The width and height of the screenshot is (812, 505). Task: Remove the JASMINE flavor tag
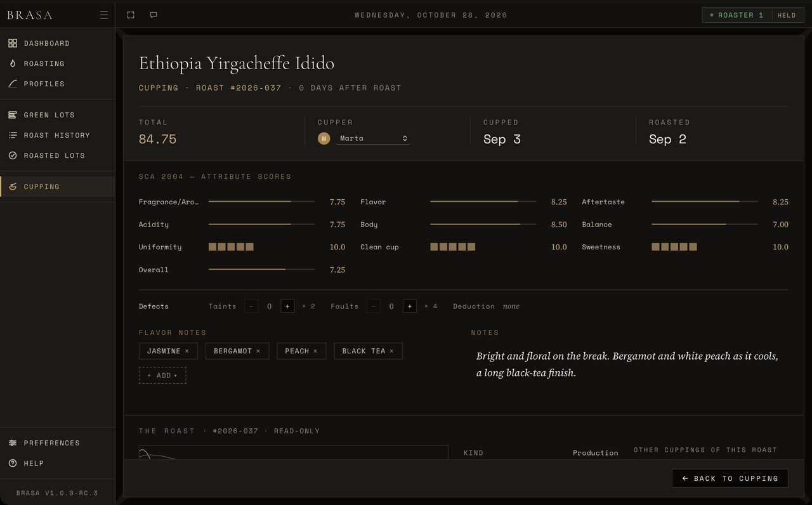pos(187,351)
